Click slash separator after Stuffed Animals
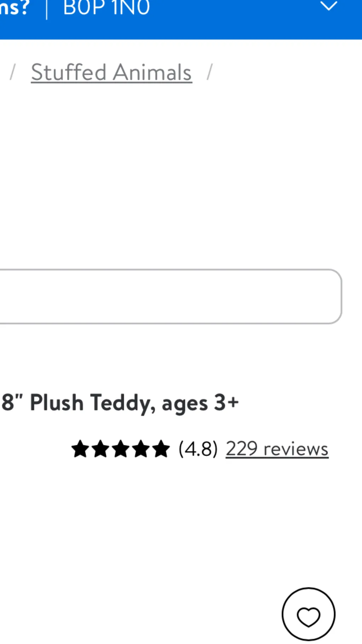The width and height of the screenshot is (362, 644). point(210,72)
